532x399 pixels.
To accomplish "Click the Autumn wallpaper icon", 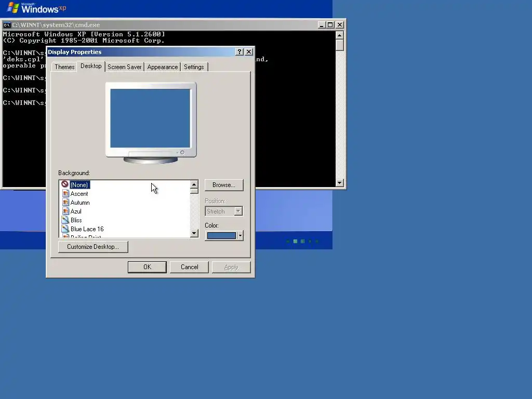I will [x=65, y=202].
